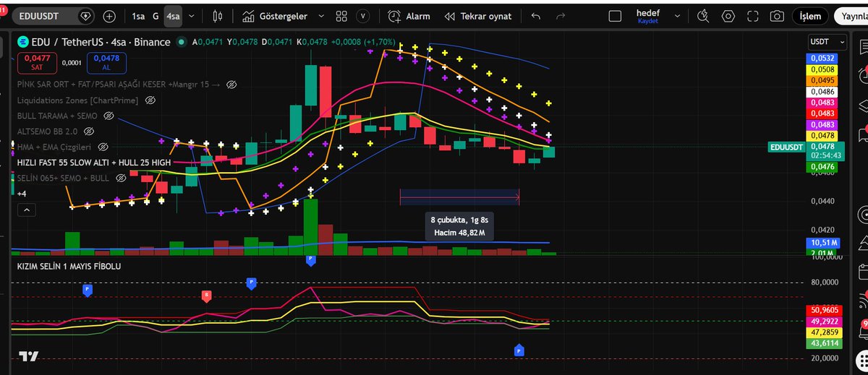Click the EDU coin logo icon

(22, 42)
